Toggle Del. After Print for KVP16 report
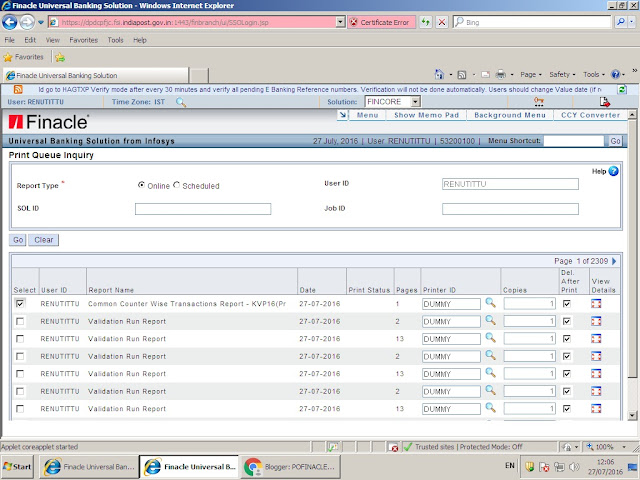This screenshot has height=480, width=640. [x=567, y=304]
